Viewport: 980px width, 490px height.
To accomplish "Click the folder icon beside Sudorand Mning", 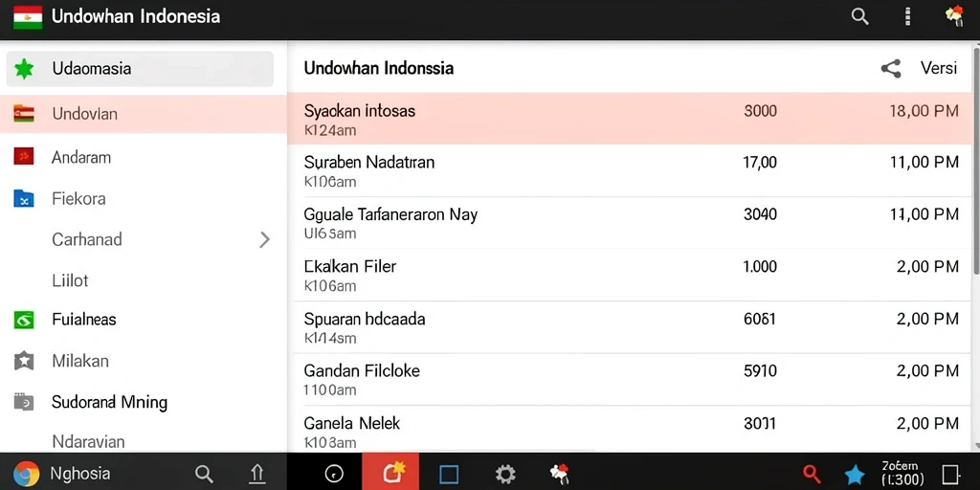I will 24,402.
